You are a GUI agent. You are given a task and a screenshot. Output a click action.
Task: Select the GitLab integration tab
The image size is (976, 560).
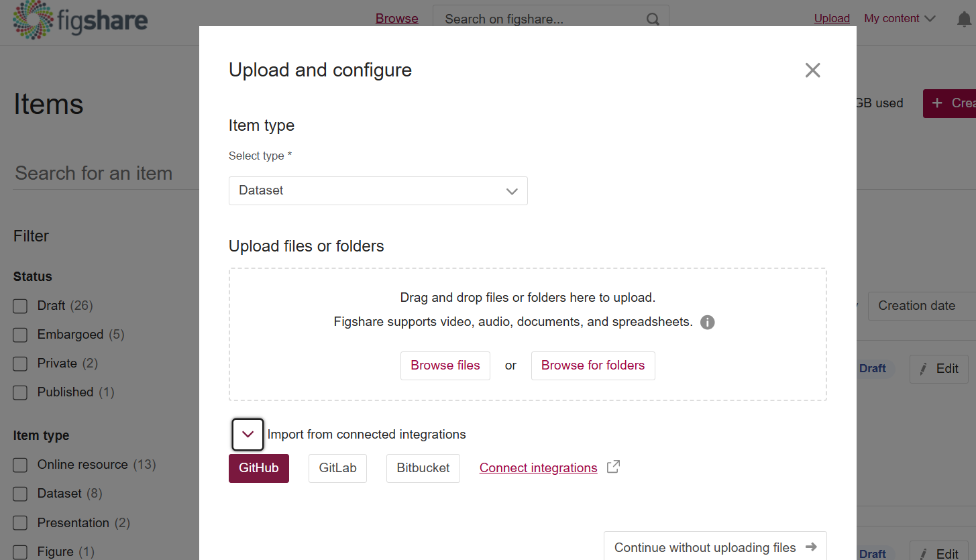(337, 468)
